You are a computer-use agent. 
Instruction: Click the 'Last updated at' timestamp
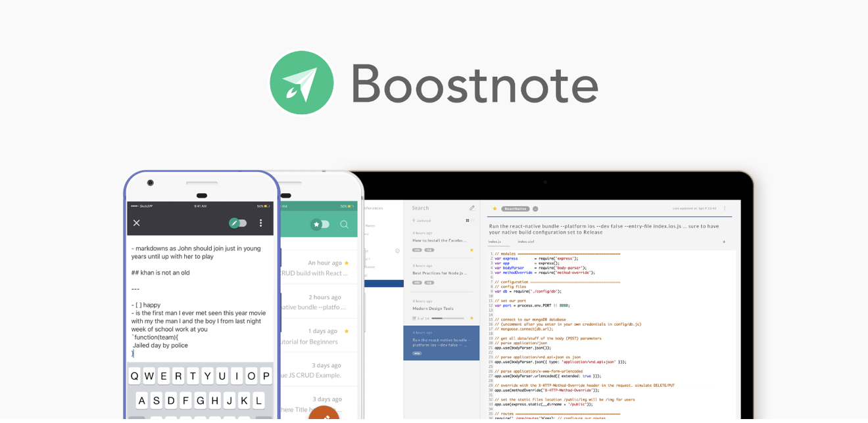pyautogui.click(x=694, y=209)
